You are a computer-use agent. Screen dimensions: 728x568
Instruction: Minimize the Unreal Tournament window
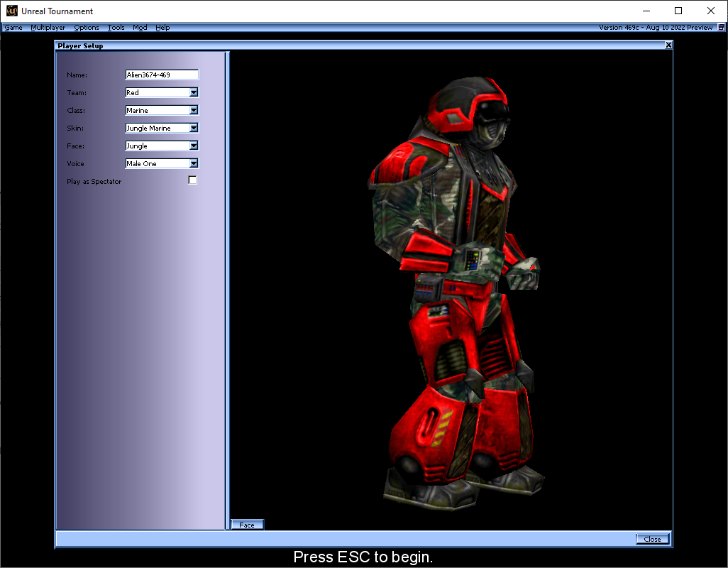pyautogui.click(x=646, y=11)
